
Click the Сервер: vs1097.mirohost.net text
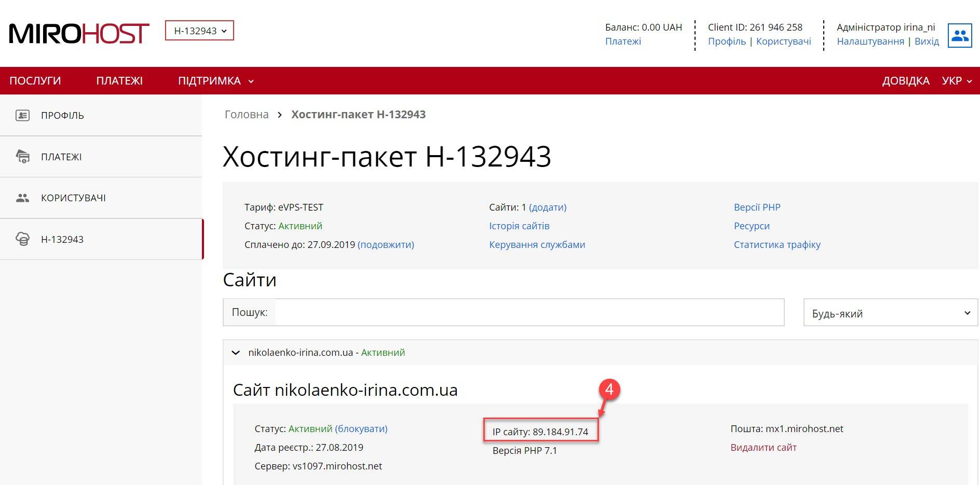(318, 466)
